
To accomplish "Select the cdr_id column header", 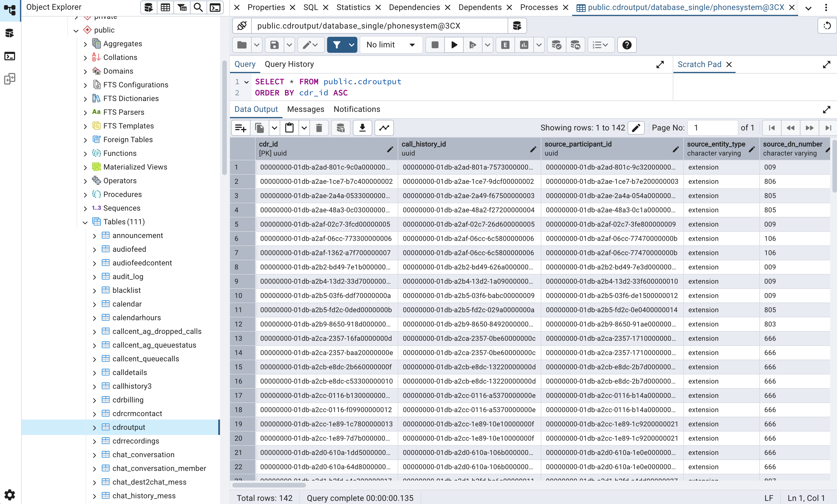I will 326,149.
